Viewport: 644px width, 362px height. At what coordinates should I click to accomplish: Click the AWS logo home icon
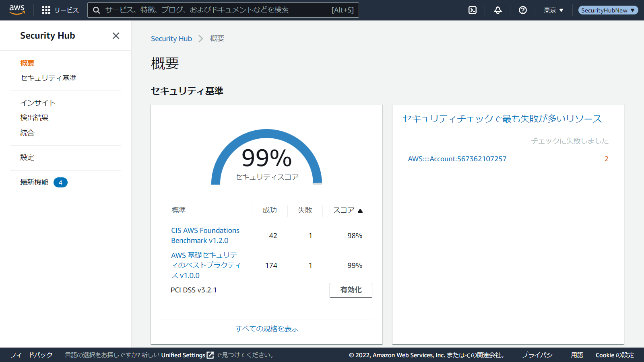tap(17, 10)
